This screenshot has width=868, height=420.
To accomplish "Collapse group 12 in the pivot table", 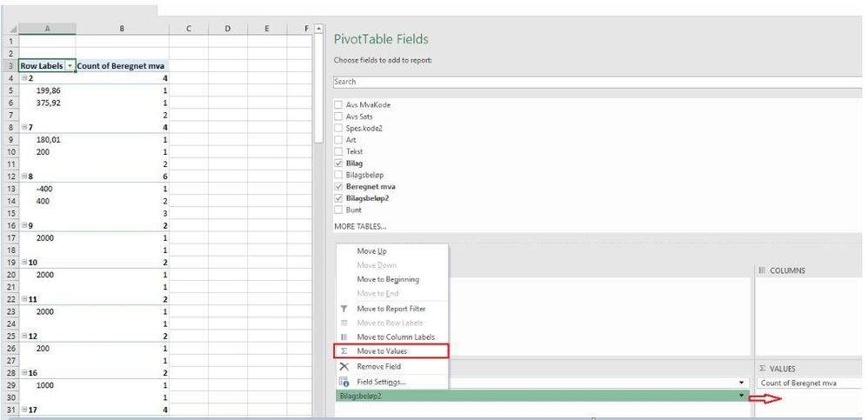I will [23, 337].
